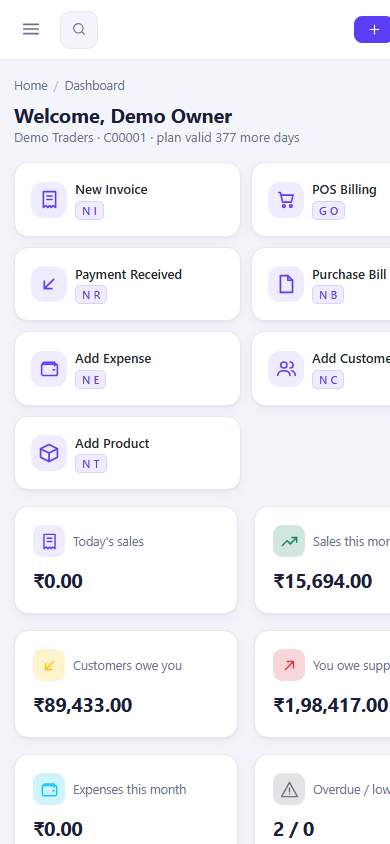Click the Today's sales label
The height and width of the screenshot is (844, 390).
[109, 541]
